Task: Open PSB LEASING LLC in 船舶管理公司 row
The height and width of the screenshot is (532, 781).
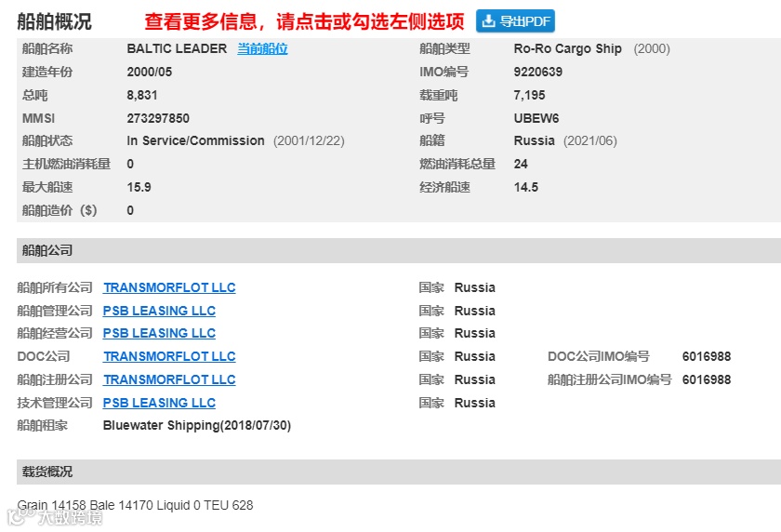Action: pos(159,311)
